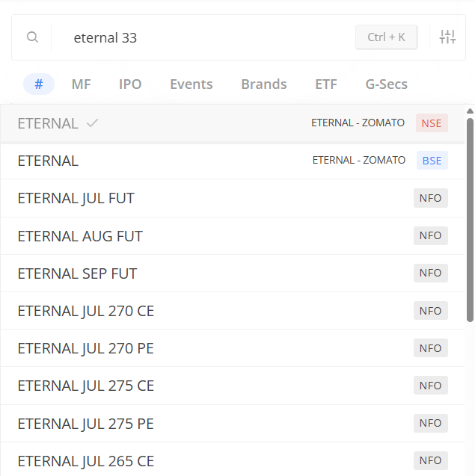This screenshot has width=475, height=476.
Task: Select the # filter tab
Action: (39, 84)
